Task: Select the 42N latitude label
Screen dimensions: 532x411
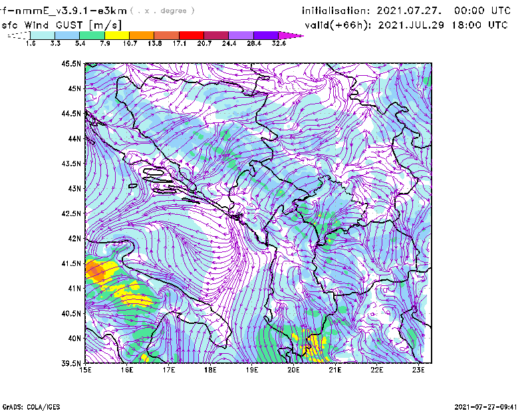Action: pyautogui.click(x=74, y=238)
